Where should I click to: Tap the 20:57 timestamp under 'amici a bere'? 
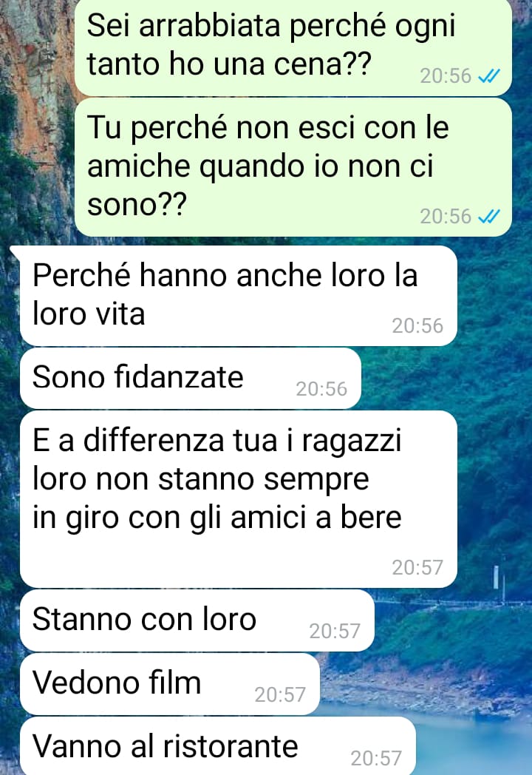point(417,567)
